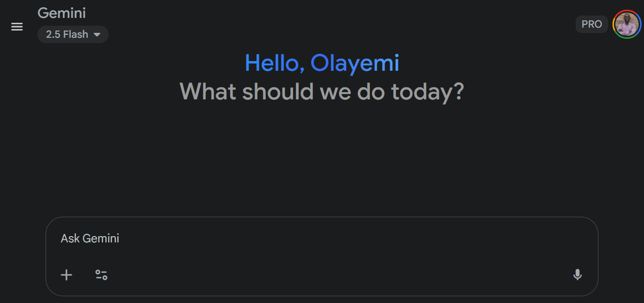Screen dimensions: 644x303
Task: Click the plus icon to add files
Action: (66, 275)
